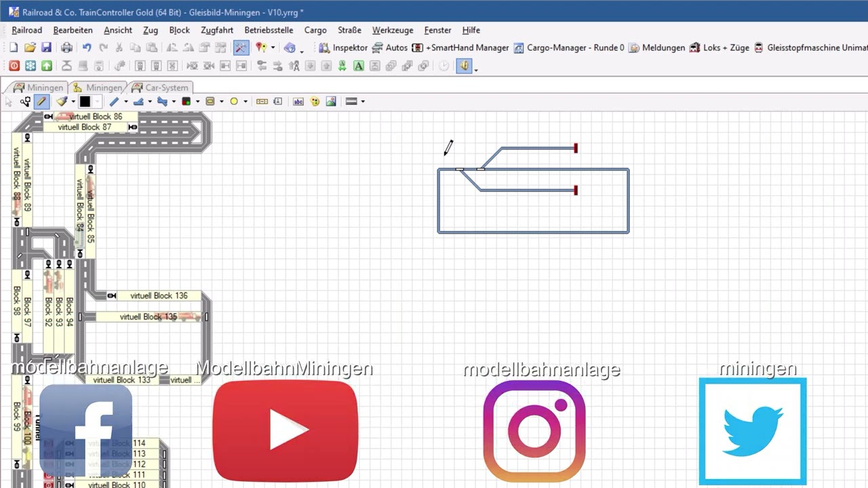Open the Ansicht menu

point(118,30)
